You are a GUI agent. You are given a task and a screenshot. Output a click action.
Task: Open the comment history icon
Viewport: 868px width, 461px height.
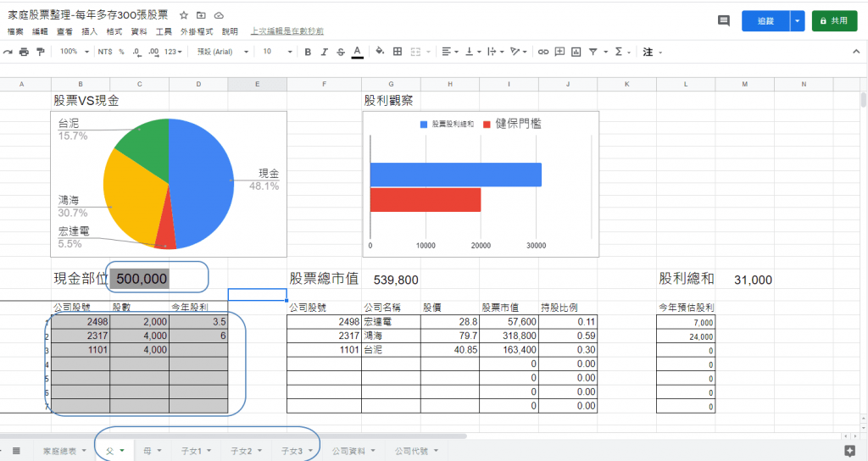coord(723,20)
